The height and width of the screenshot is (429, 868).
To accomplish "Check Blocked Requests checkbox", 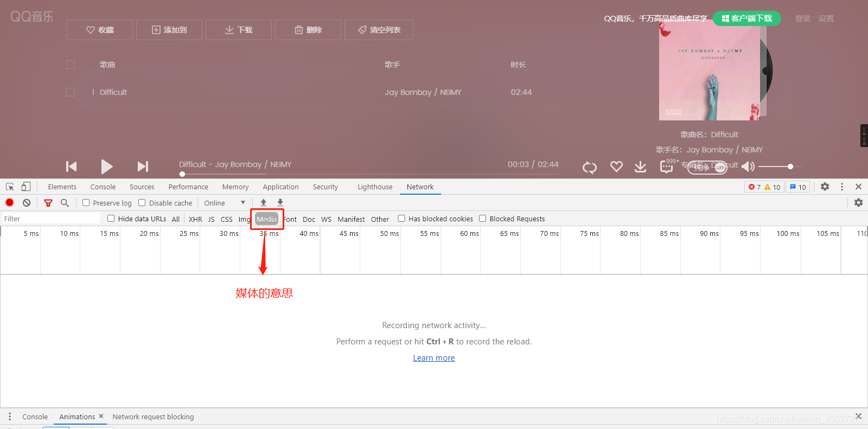I will [482, 219].
